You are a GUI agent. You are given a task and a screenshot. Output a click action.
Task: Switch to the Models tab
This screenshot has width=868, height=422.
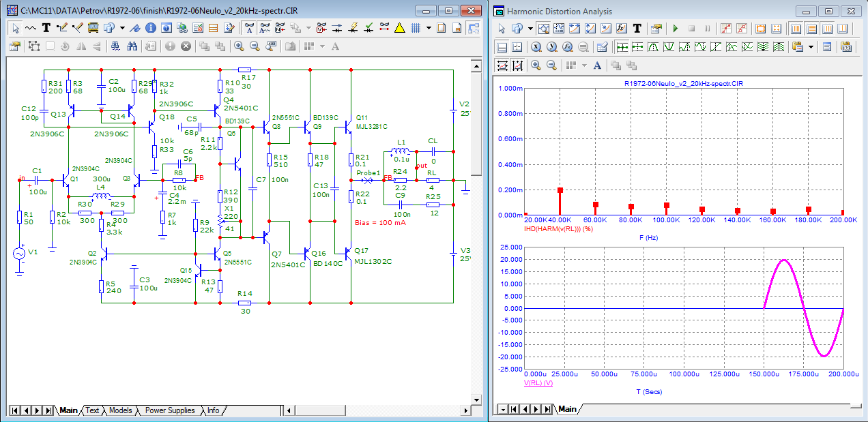click(x=121, y=410)
